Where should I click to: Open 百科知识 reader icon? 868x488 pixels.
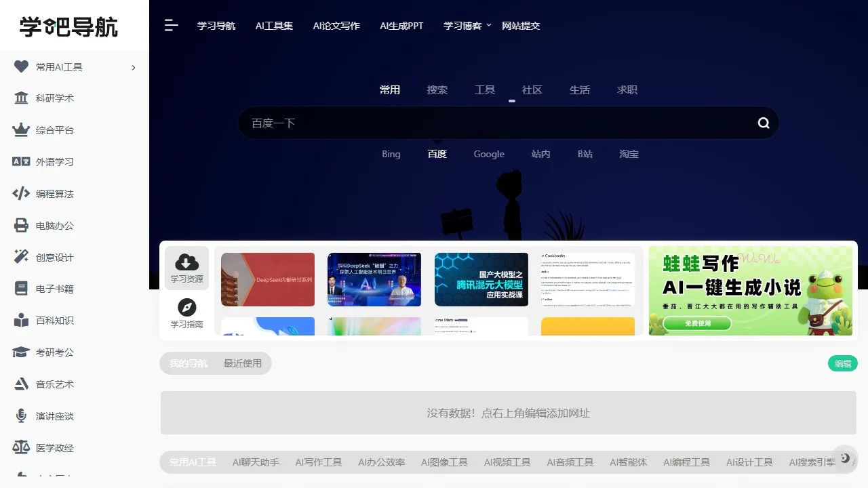click(21, 321)
